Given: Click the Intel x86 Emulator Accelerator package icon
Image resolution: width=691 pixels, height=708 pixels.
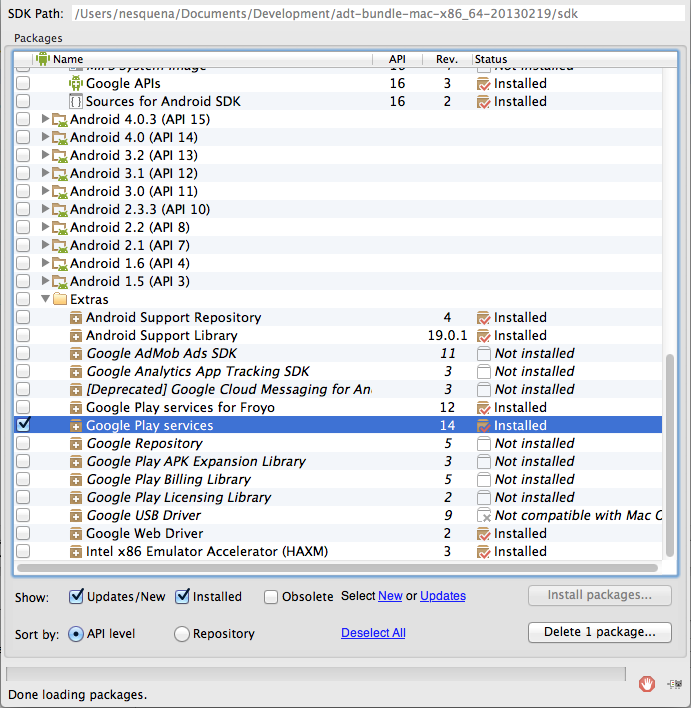Looking at the screenshot, I should coord(76,552).
